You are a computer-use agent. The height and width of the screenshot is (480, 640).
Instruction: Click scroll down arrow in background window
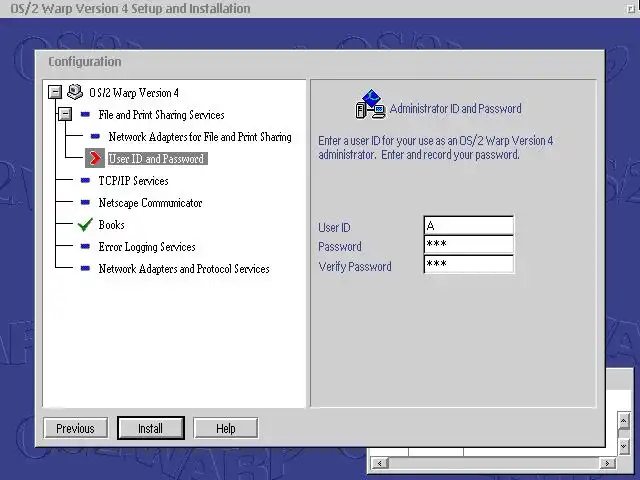click(x=623, y=447)
